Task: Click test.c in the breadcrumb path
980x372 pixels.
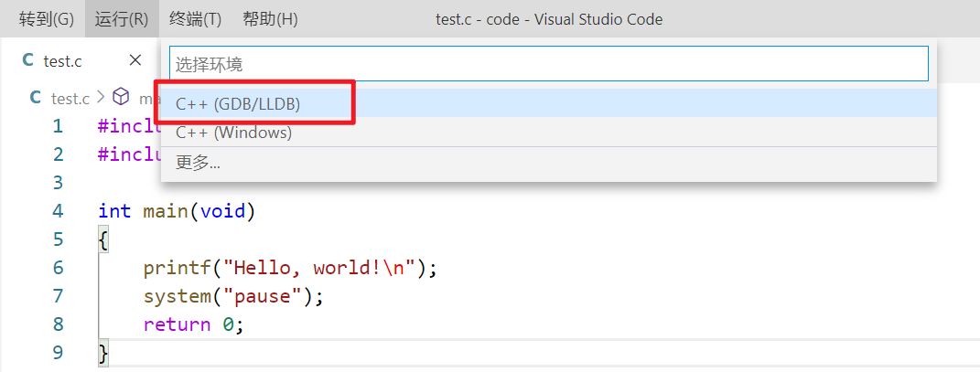Action: pos(70,98)
